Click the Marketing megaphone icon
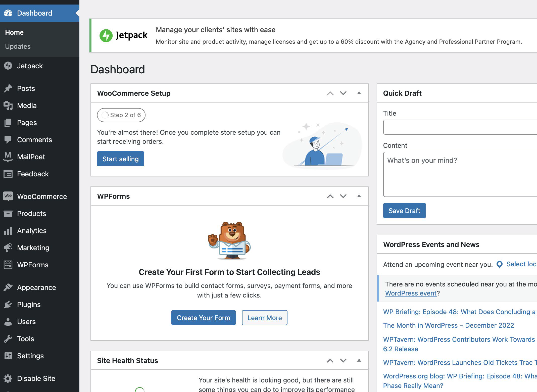 [x=8, y=248]
